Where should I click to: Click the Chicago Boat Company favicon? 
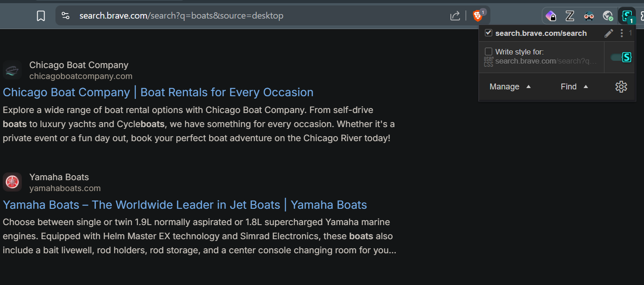[x=12, y=70]
